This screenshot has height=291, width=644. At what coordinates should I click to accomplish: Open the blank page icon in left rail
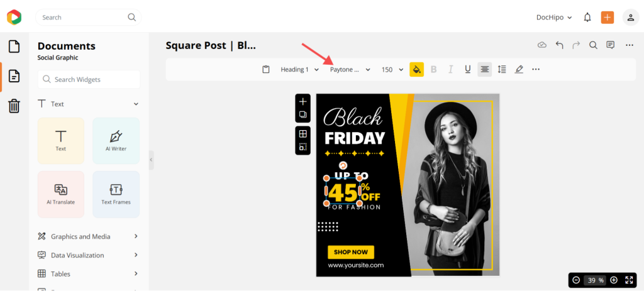pos(14,47)
